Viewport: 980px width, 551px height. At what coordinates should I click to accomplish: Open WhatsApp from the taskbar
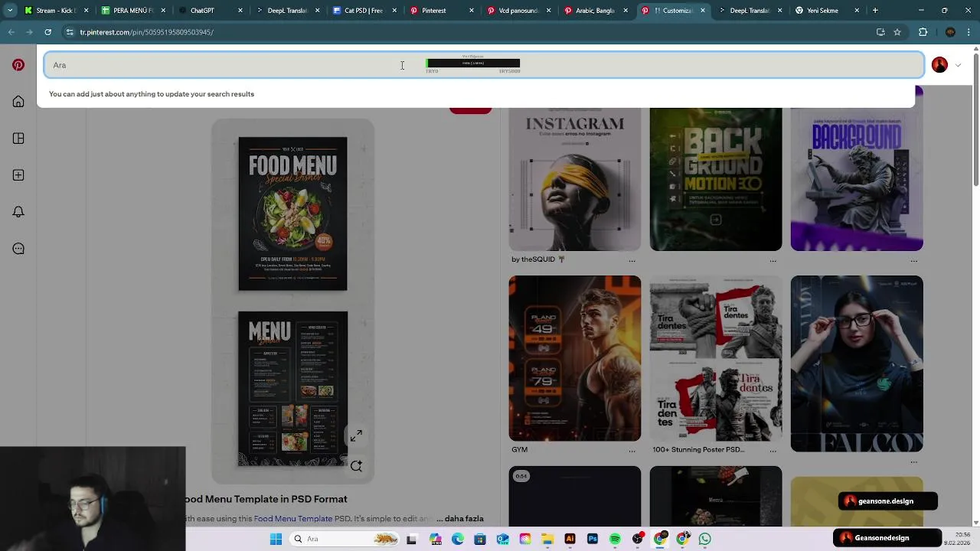point(704,539)
